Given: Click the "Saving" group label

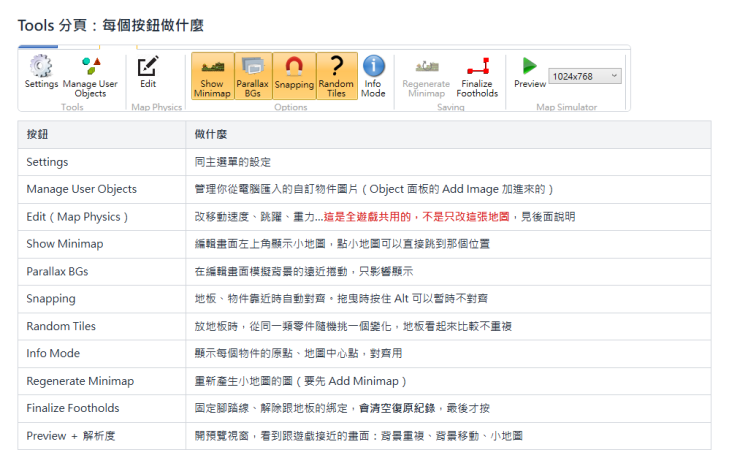Looking at the screenshot, I should pyautogui.click(x=451, y=107).
